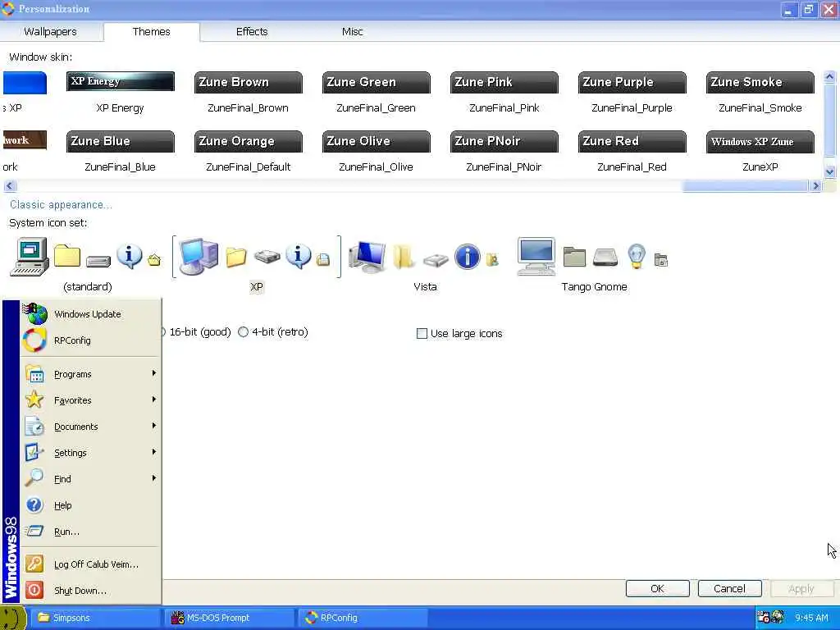Click the XP icon set folder icon

[235, 258]
